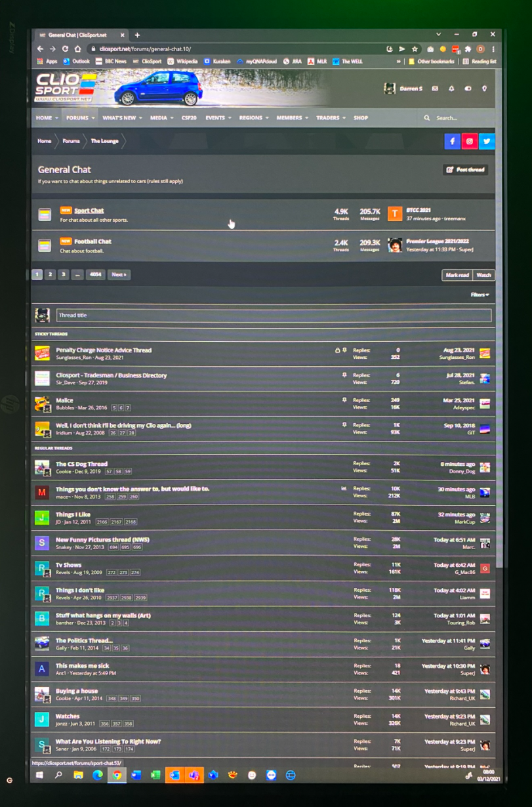The height and width of the screenshot is (807, 532).
Task: Expand the Filters dropdown
Action: pos(480,295)
